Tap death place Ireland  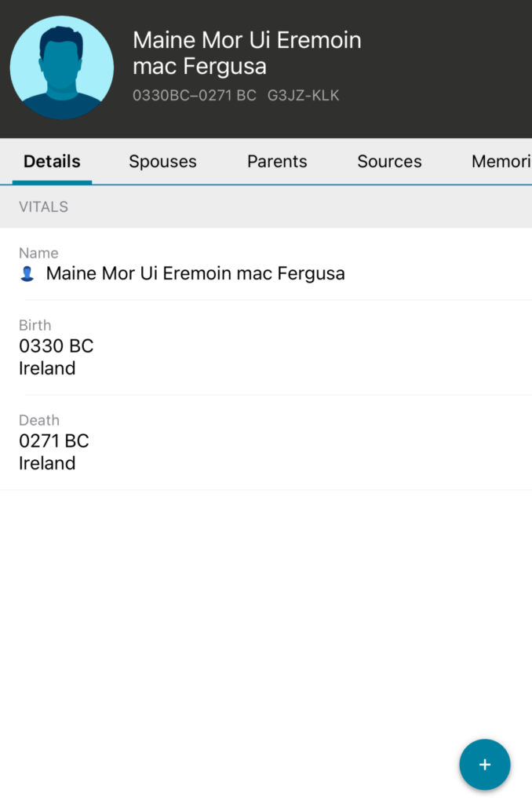point(47,463)
